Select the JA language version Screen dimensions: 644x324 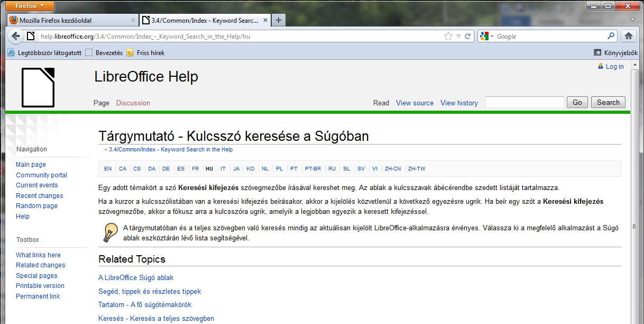click(x=236, y=169)
